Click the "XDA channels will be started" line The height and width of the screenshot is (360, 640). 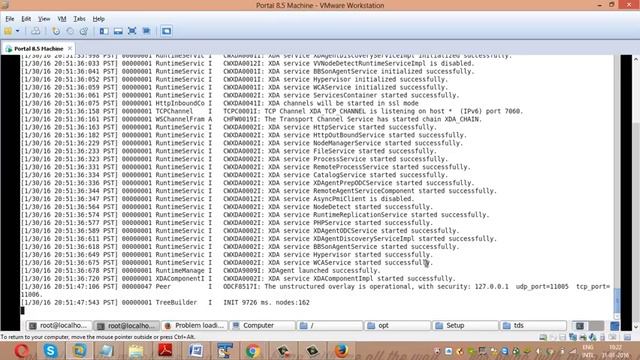(220, 103)
